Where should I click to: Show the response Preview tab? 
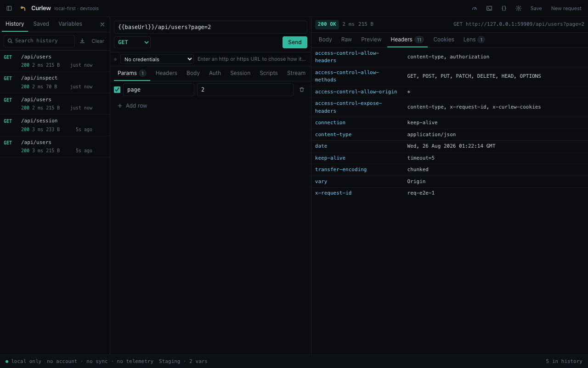[371, 40]
